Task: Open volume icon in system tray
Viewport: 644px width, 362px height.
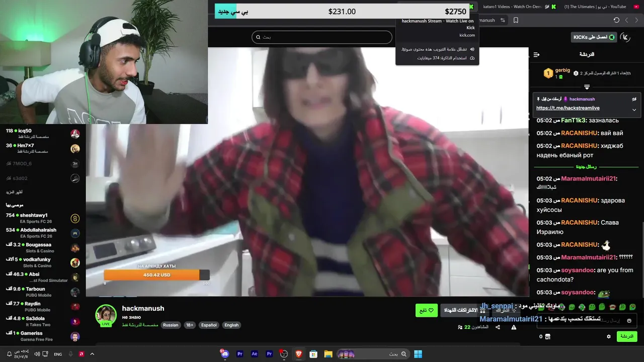Action: pos(37,354)
